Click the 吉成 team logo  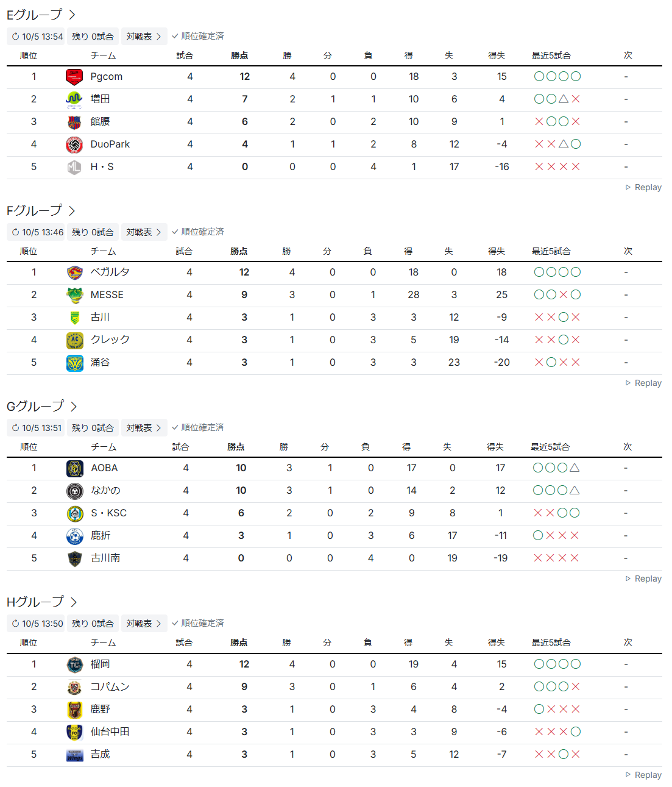(74, 755)
